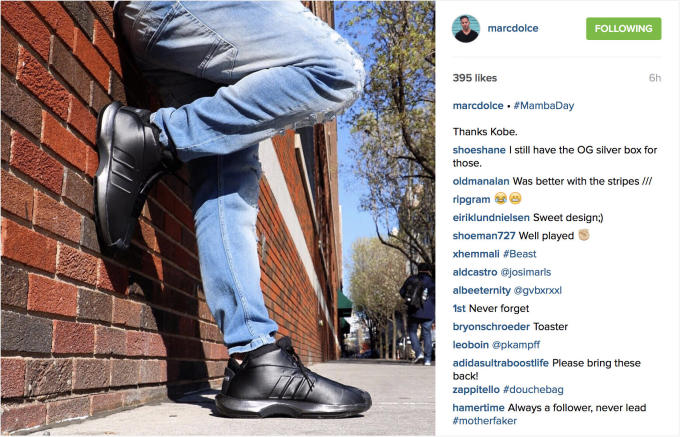680x437 pixels.
Task: Open shoeman727's profile link
Action: [x=484, y=236]
